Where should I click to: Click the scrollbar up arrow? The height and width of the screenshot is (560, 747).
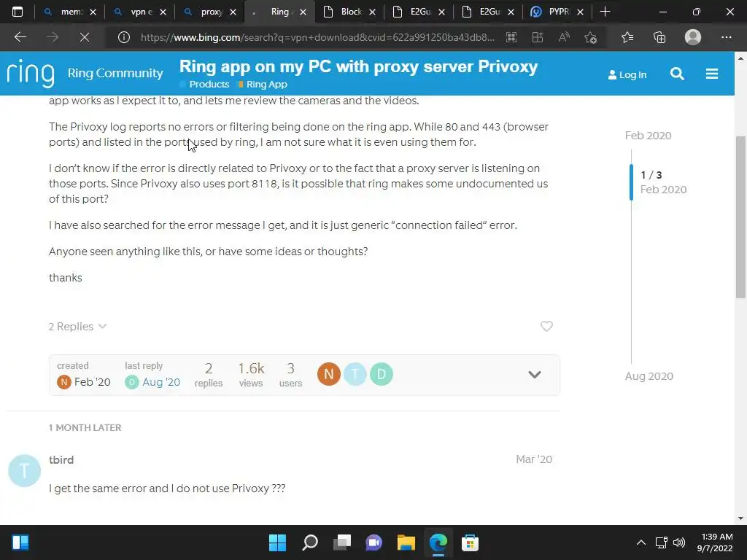(x=740, y=58)
